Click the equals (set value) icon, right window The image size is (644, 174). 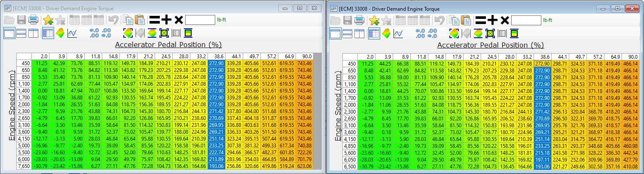[481, 20]
